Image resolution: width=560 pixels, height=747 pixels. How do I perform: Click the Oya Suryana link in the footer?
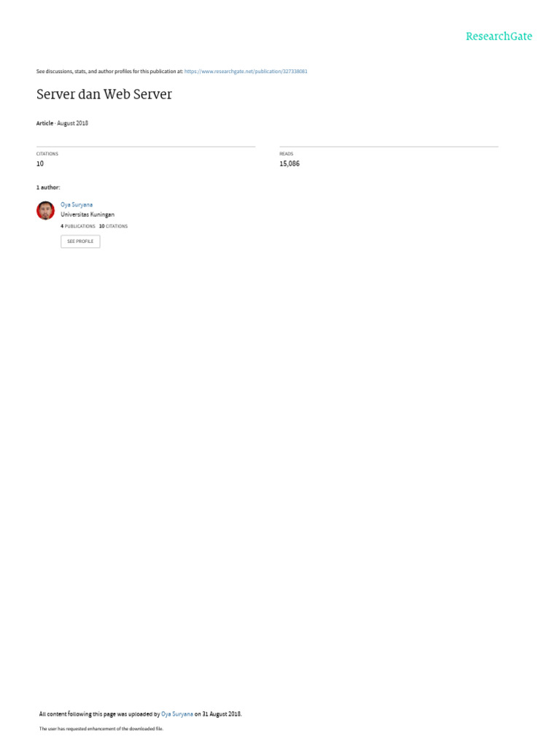coord(177,714)
